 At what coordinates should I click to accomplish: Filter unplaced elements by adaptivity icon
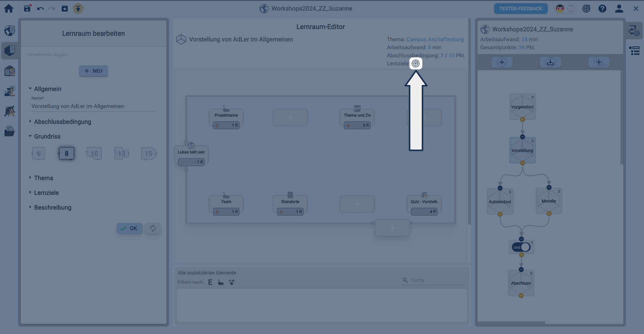tap(231, 282)
